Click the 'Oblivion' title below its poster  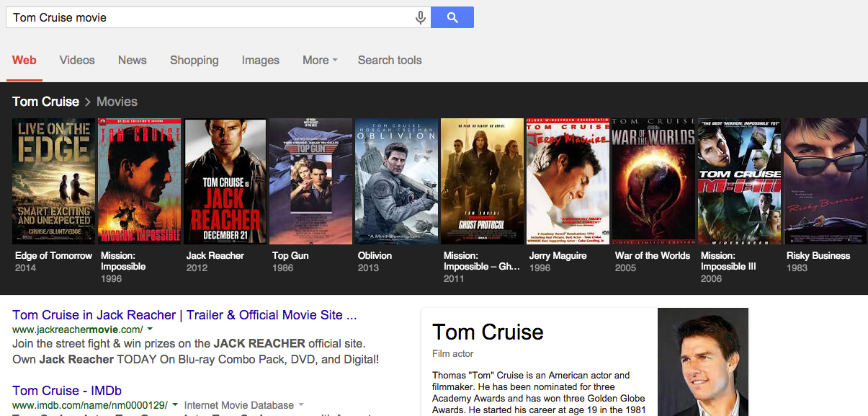tap(375, 256)
